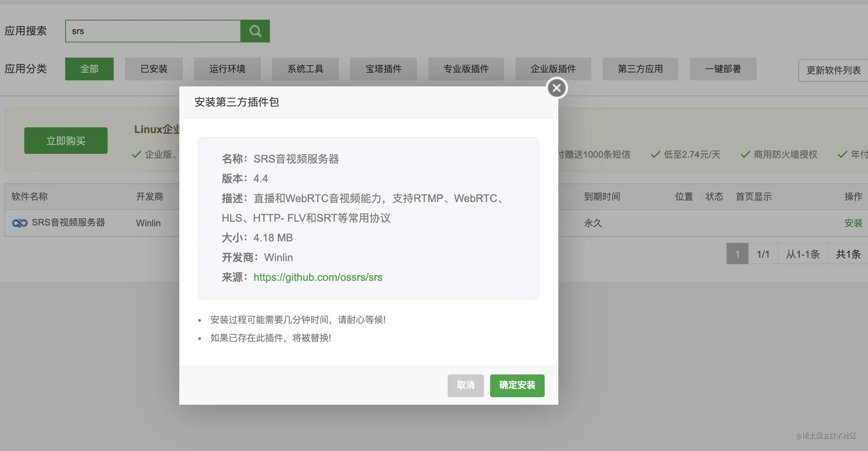Open the github.com/ossrs/srs source link
The width and height of the screenshot is (868, 451).
coord(318,277)
